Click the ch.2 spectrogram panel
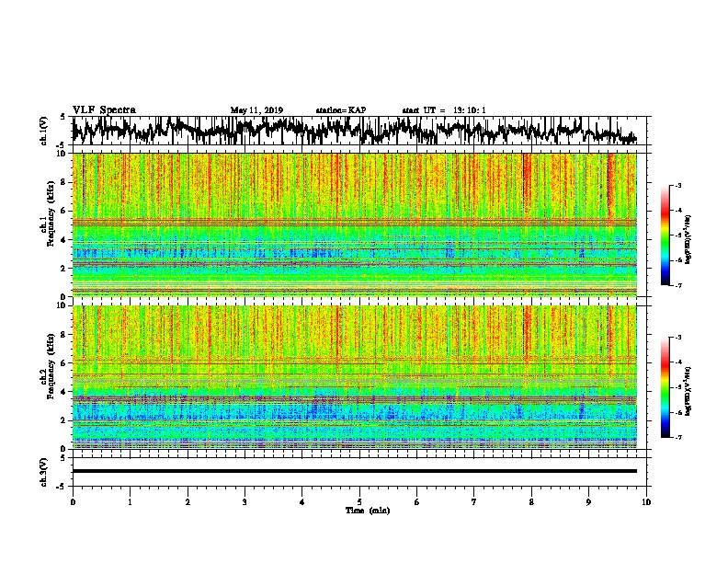This screenshot has width=728, height=563. coord(354,377)
